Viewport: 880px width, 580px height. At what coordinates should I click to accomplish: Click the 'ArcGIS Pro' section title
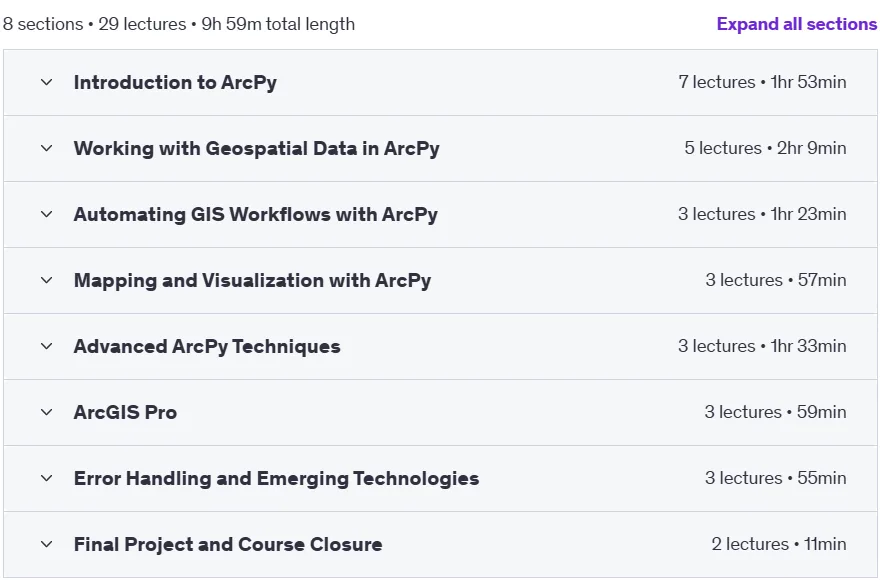(125, 412)
